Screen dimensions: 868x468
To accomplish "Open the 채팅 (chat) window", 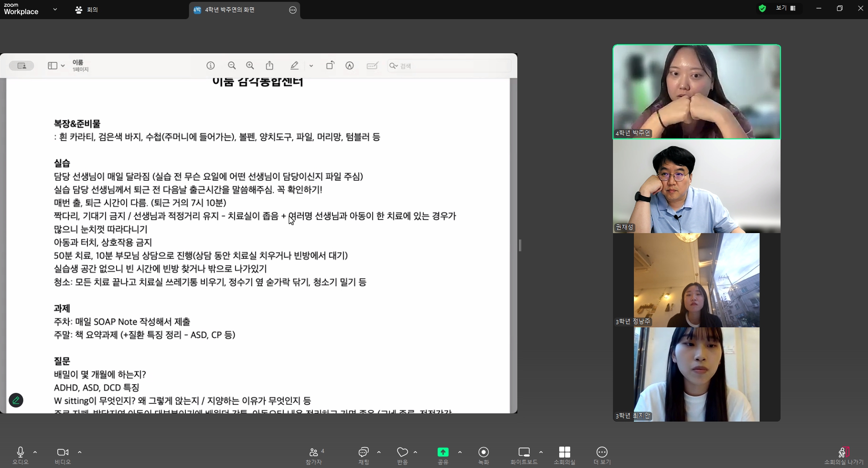I will 363,455.
